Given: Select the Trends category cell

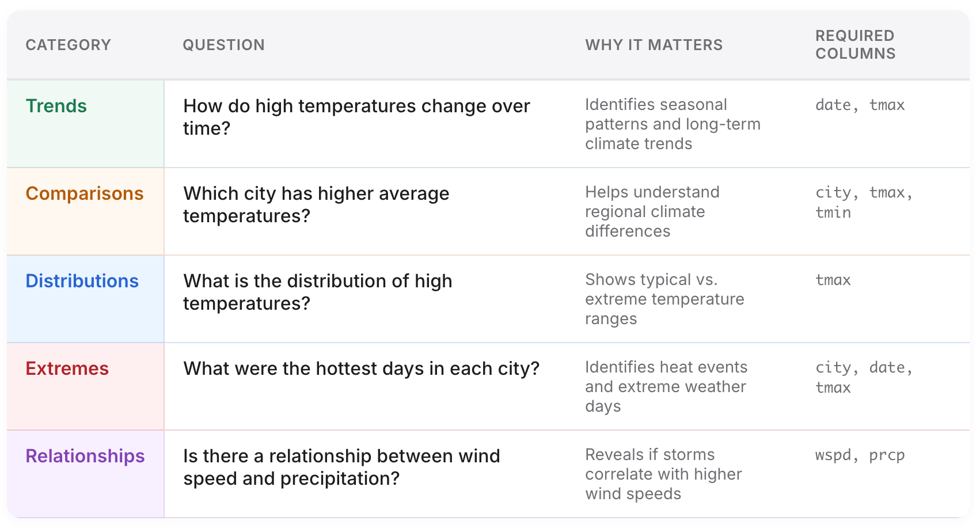Looking at the screenshot, I should [x=56, y=106].
